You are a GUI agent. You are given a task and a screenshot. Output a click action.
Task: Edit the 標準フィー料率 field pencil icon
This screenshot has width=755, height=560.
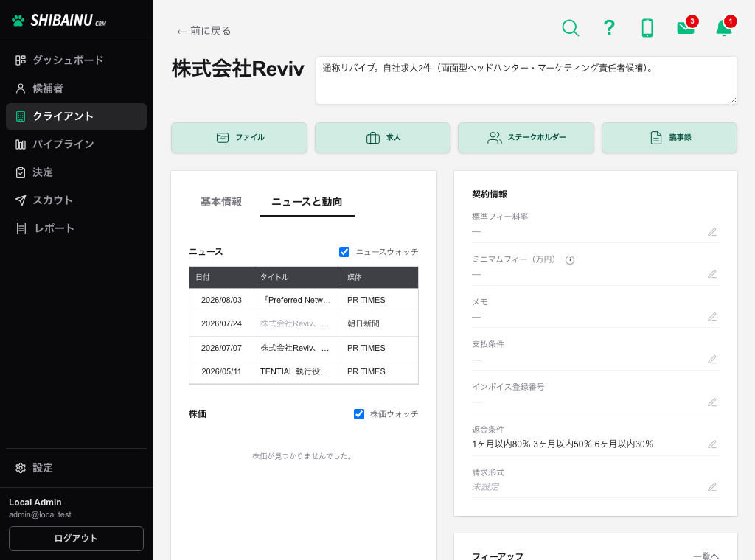pyautogui.click(x=712, y=232)
